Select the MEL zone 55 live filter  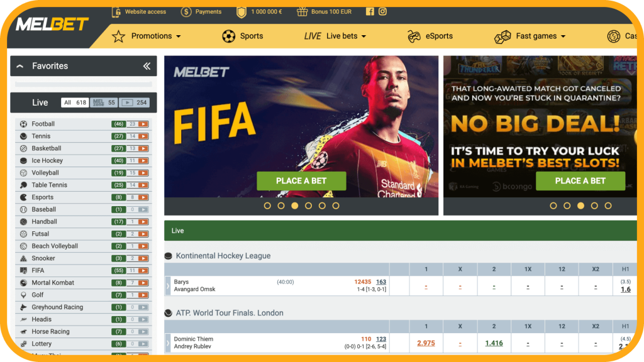coord(104,102)
